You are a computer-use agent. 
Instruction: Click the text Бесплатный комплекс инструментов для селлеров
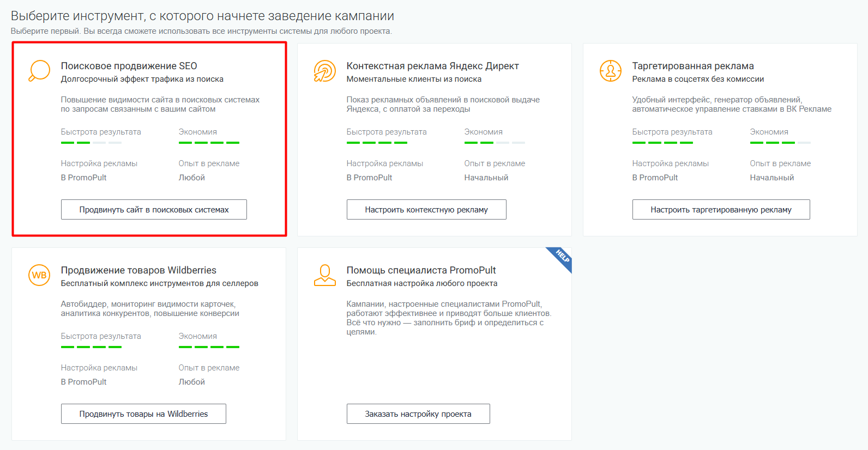pos(160,283)
